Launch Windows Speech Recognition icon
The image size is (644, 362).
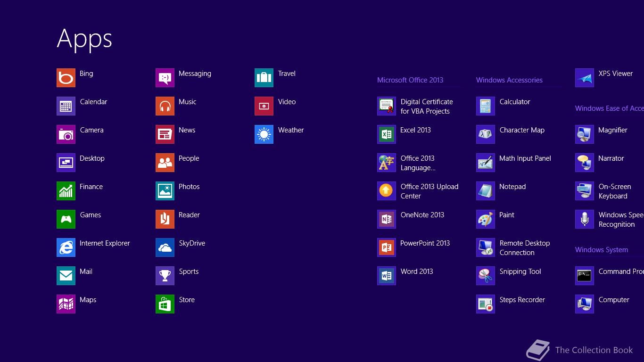(x=585, y=219)
